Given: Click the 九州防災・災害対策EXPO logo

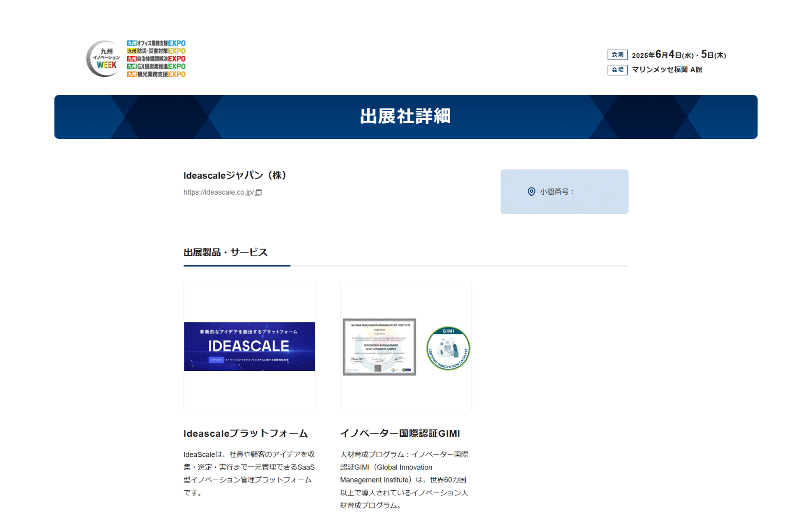Looking at the screenshot, I should [x=156, y=51].
